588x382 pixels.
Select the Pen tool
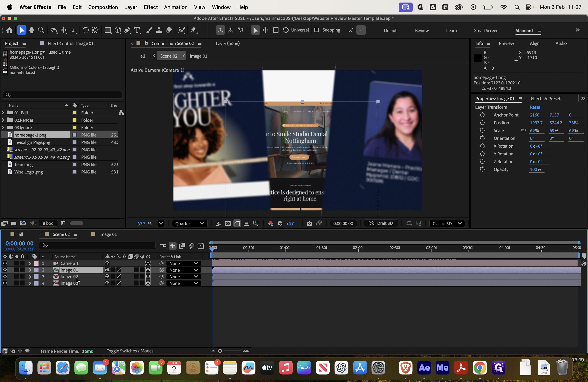[127, 30]
